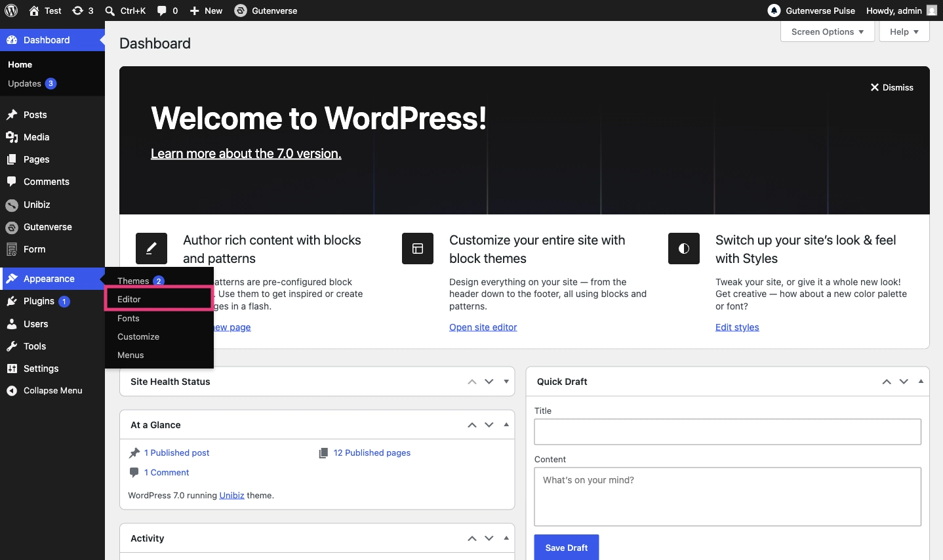Open the Plugins menu
Viewport: 943px width, 560px height.
point(52,301)
